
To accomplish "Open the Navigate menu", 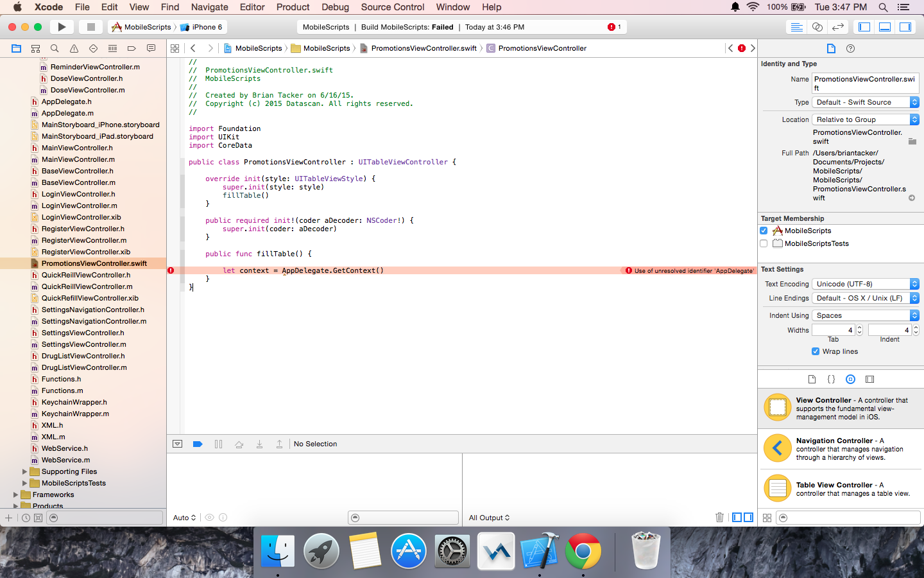I will coord(209,7).
